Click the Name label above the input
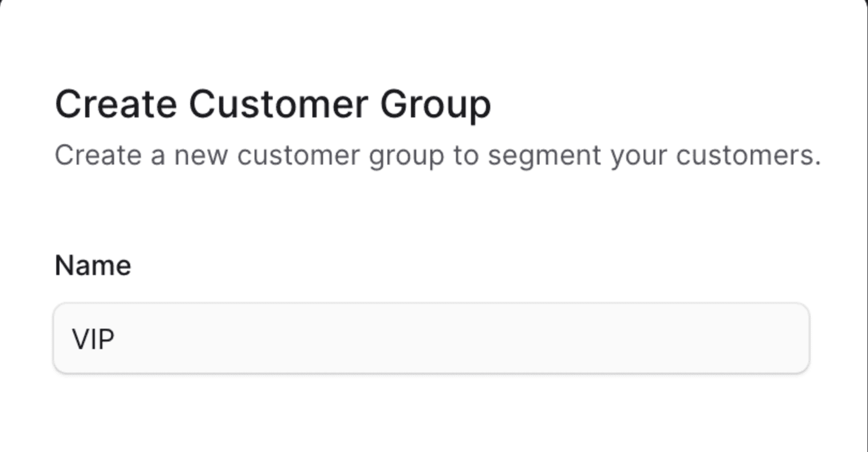This screenshot has height=452, width=868. (x=93, y=264)
